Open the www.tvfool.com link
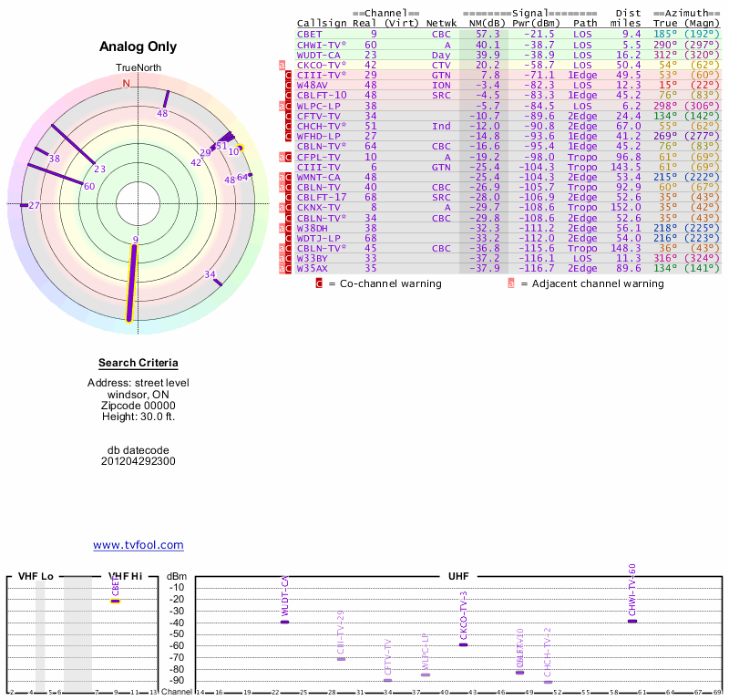729x700 pixels. tap(139, 545)
